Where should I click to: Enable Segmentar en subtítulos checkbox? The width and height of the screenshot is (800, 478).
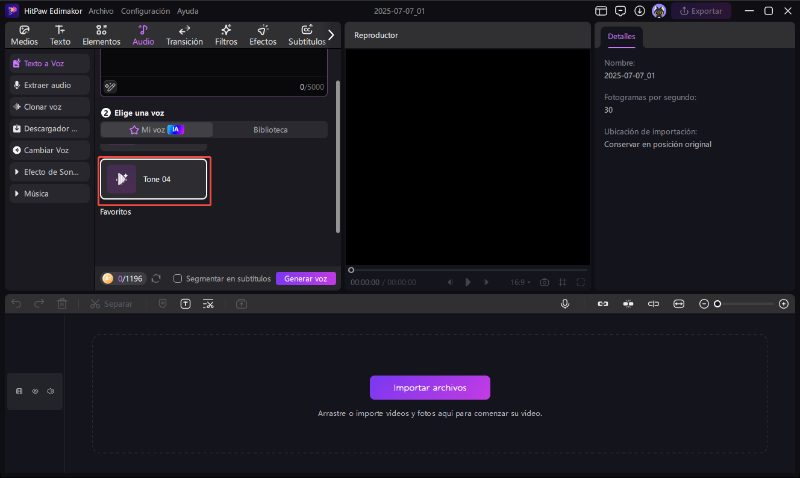tap(178, 279)
